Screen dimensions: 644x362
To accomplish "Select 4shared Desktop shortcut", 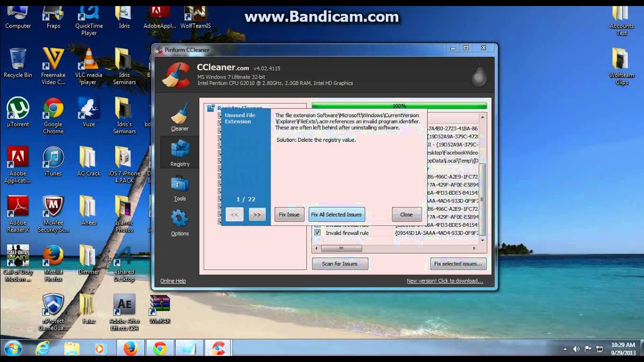I will pos(124,263).
